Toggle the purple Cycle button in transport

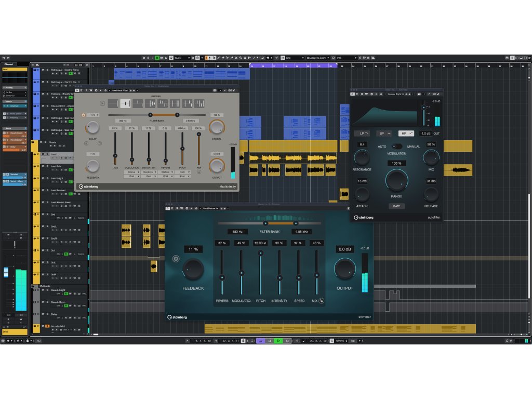261,341
